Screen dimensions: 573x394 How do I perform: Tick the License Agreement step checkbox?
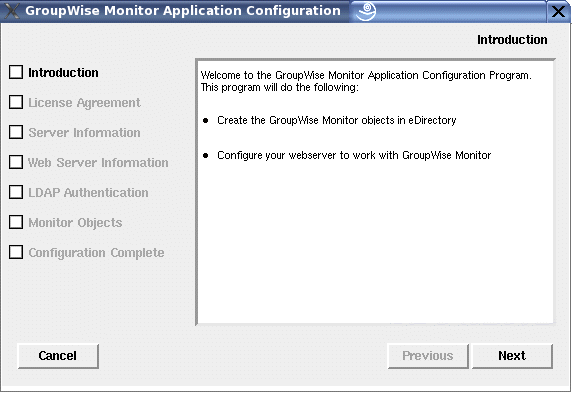(16, 102)
